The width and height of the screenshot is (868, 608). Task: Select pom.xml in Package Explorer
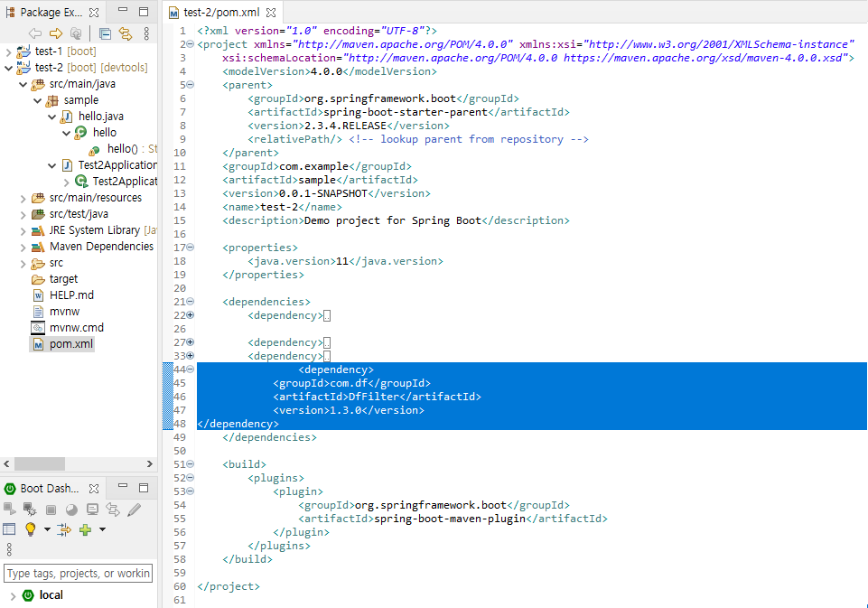click(70, 344)
